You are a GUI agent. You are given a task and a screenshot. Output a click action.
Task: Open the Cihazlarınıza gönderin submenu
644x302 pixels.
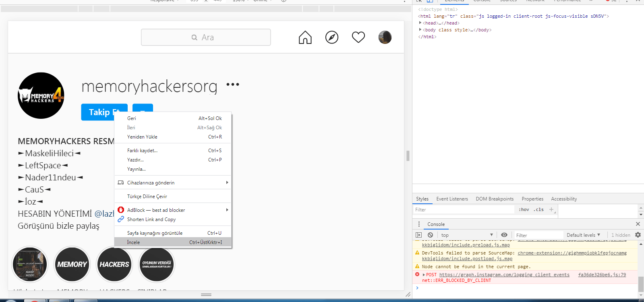[173, 183]
